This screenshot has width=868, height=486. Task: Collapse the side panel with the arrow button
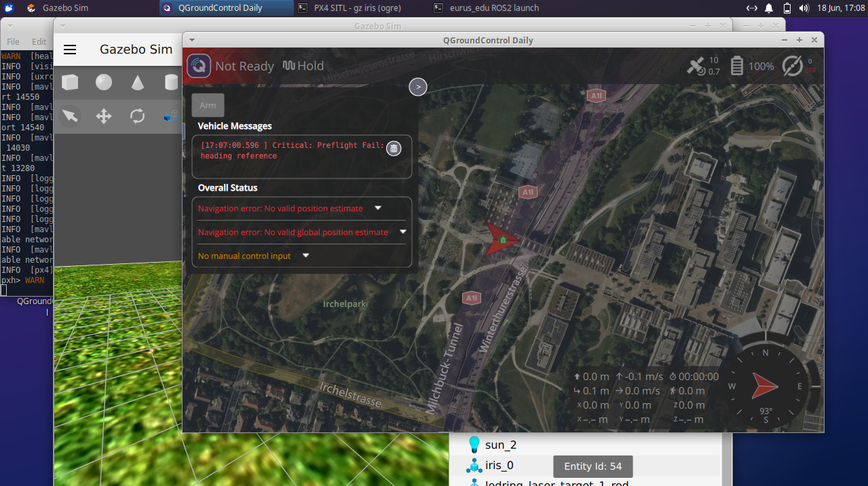pos(418,87)
